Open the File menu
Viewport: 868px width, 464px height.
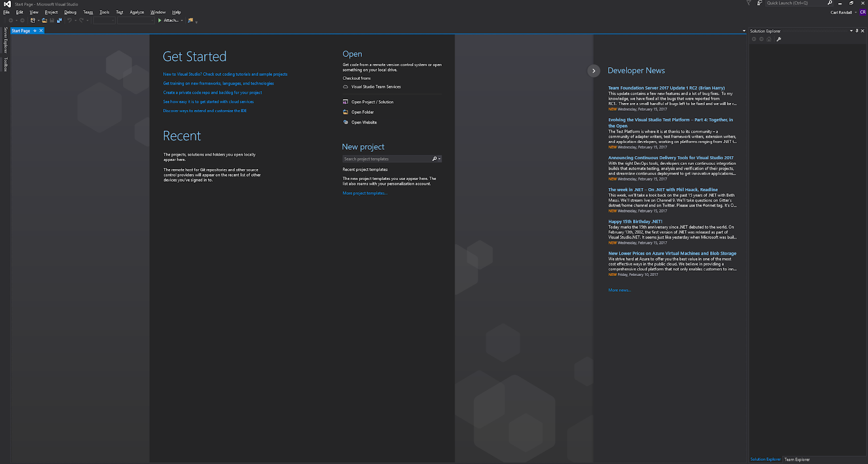pyautogui.click(x=7, y=12)
